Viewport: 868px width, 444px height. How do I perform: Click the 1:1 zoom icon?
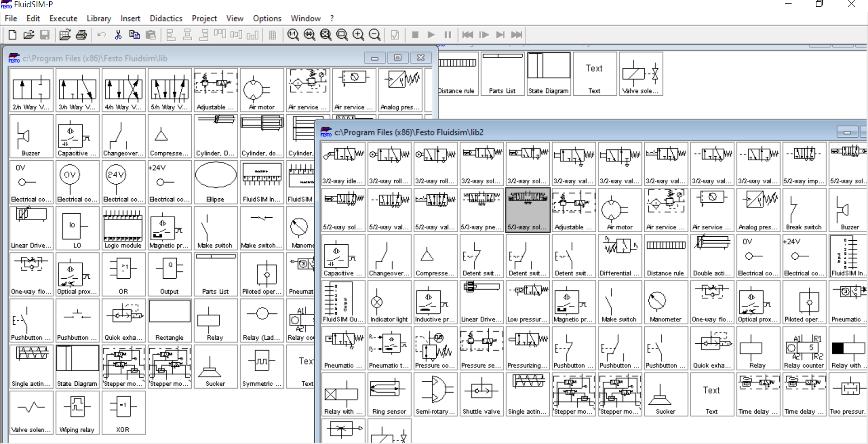point(293,35)
